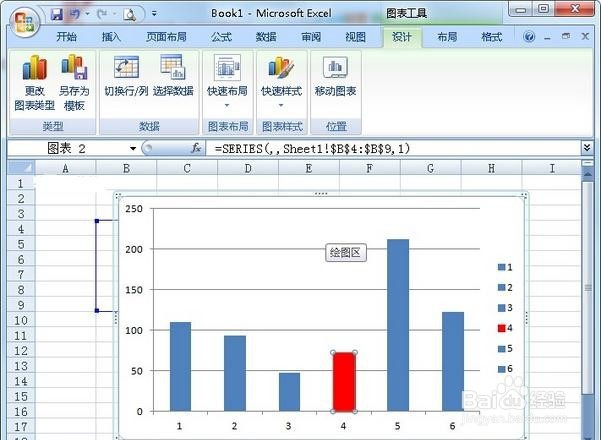The height and width of the screenshot is (440, 601).
Task: Click vertical scrollbar up arrow
Action: point(587,174)
